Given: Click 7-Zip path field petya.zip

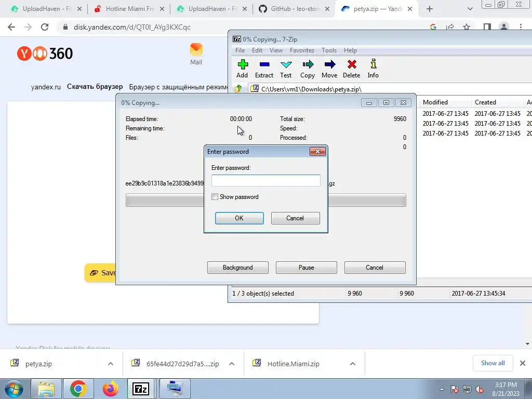Looking at the screenshot, I should coord(390,89).
